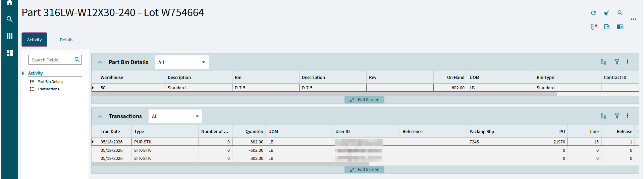644x179 pixels.
Task: Select the Activity tab
Action: 34,40
